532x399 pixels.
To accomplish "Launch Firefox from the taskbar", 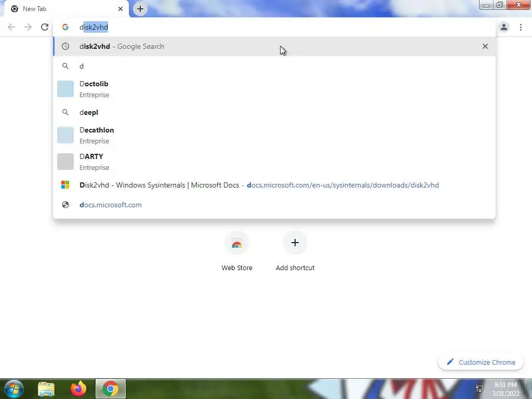I will [78, 389].
